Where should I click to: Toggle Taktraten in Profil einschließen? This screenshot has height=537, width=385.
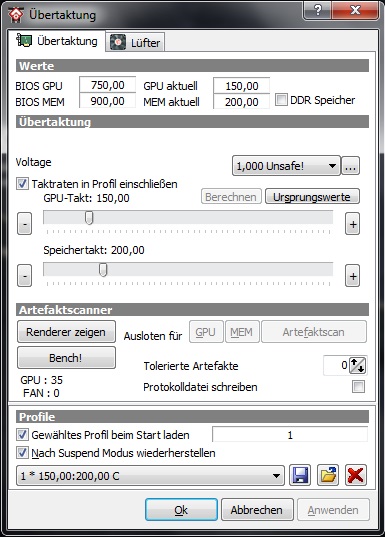point(22,184)
